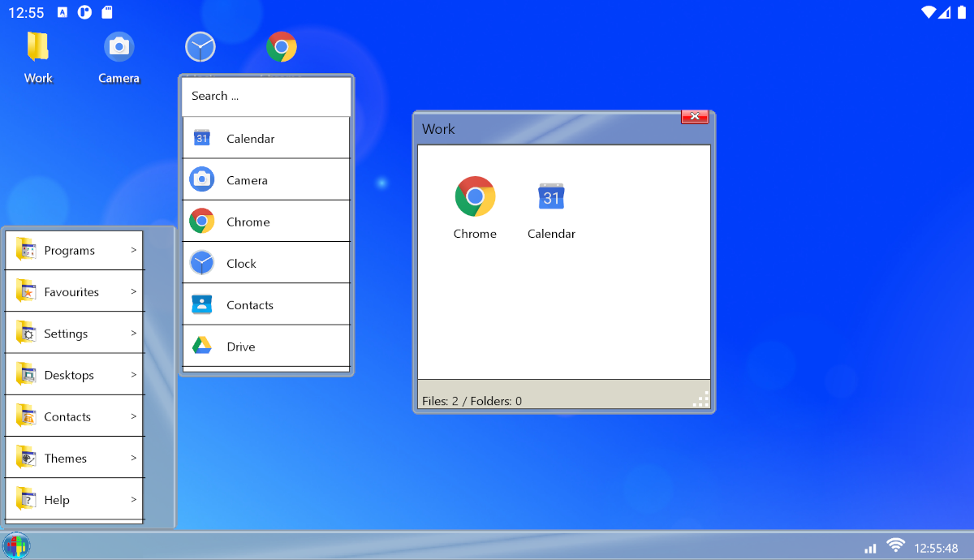
Task: Tap the keyboard 'A' icon in top status bar
Action: 63,12
